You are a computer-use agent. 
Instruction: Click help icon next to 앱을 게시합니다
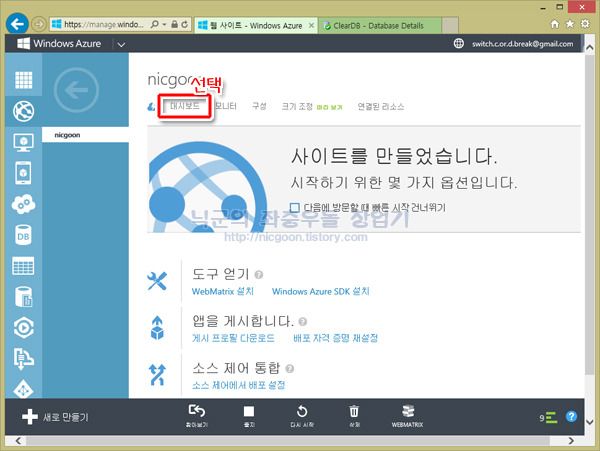(x=303, y=322)
